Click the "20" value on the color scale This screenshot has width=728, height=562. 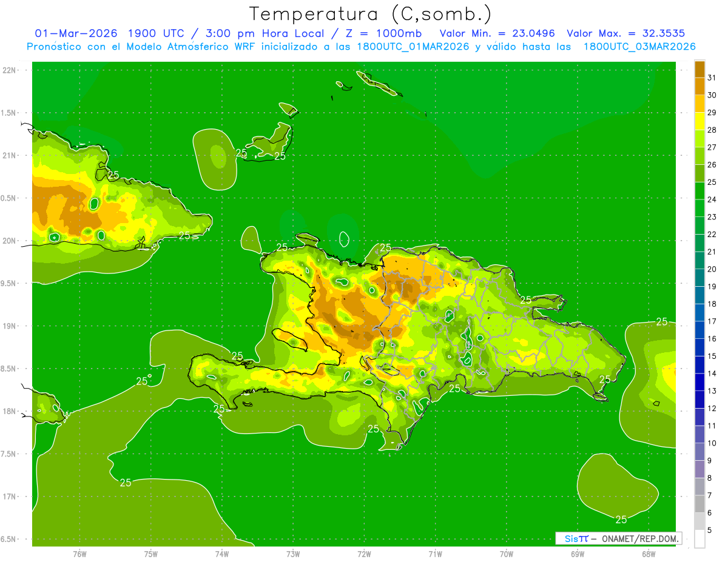pos(712,269)
